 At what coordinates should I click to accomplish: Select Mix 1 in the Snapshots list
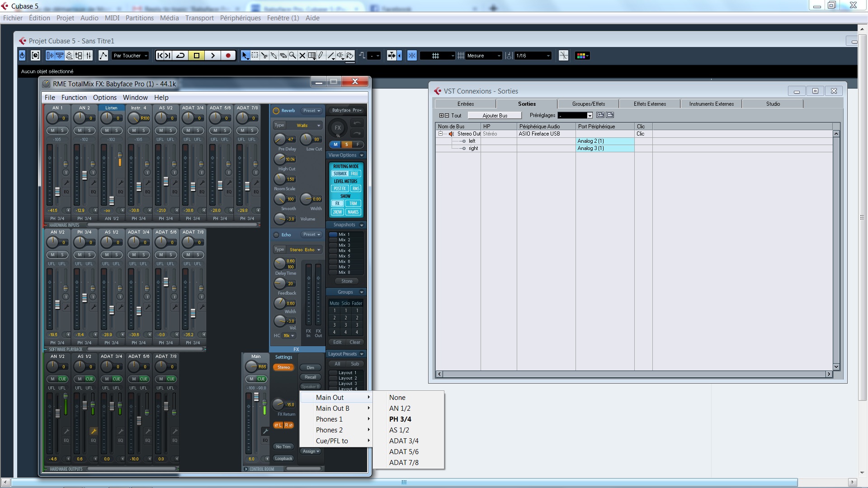tap(346, 235)
